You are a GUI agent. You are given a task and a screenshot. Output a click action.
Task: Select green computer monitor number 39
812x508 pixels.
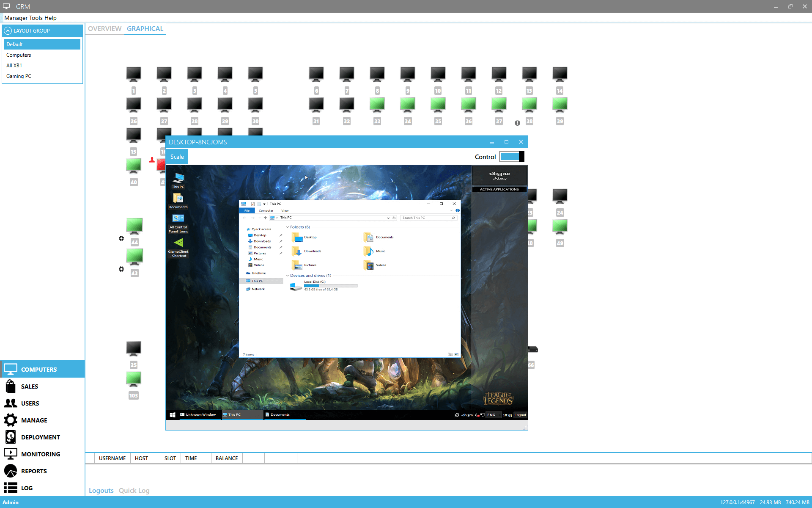(560, 105)
